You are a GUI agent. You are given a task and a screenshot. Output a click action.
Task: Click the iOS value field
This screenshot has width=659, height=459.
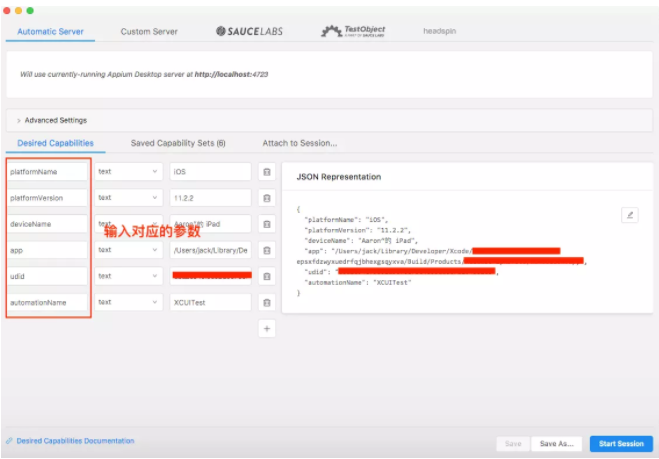pos(211,171)
